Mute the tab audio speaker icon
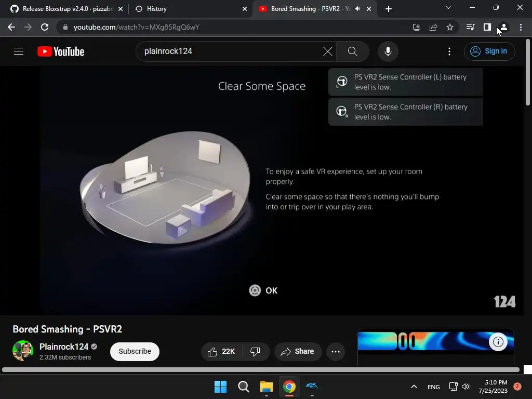The width and height of the screenshot is (532, 399). point(357,9)
